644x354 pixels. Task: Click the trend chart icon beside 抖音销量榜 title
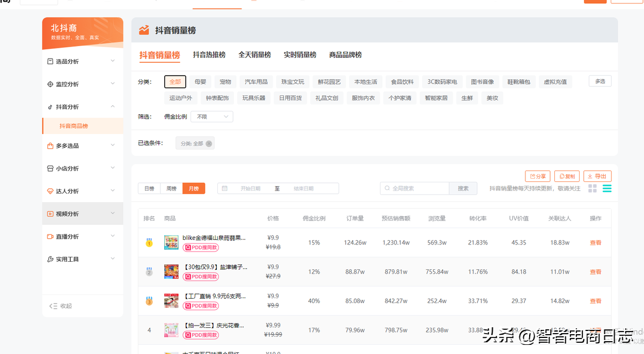pos(144,31)
